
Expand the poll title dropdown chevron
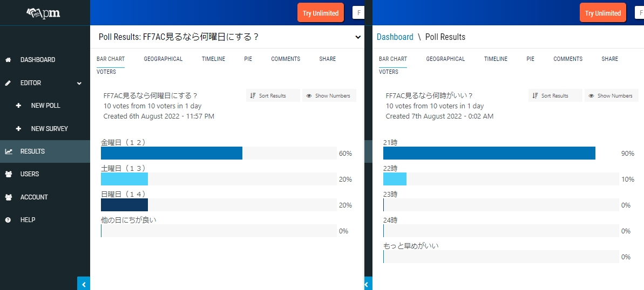pyautogui.click(x=358, y=37)
